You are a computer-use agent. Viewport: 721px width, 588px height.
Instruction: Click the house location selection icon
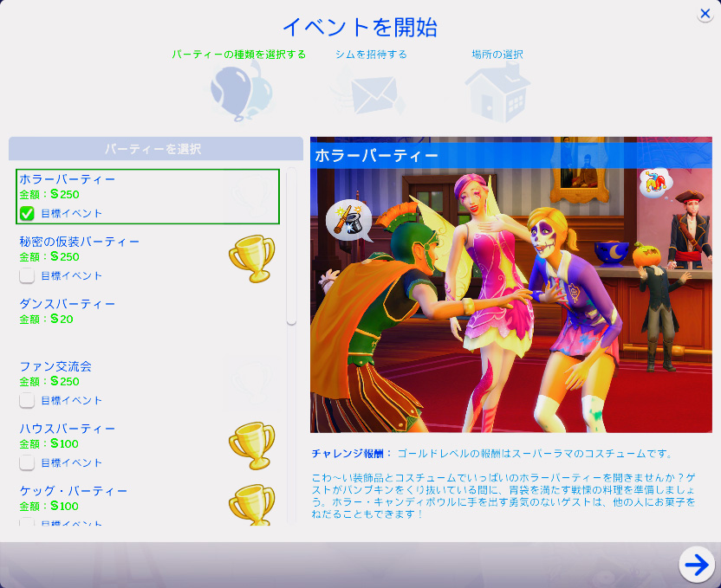coord(497,91)
